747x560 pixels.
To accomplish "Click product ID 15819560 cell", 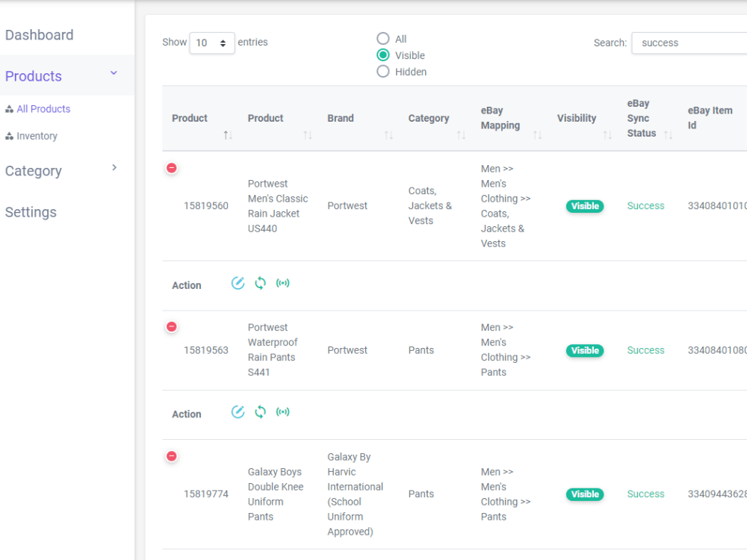I will pos(206,206).
